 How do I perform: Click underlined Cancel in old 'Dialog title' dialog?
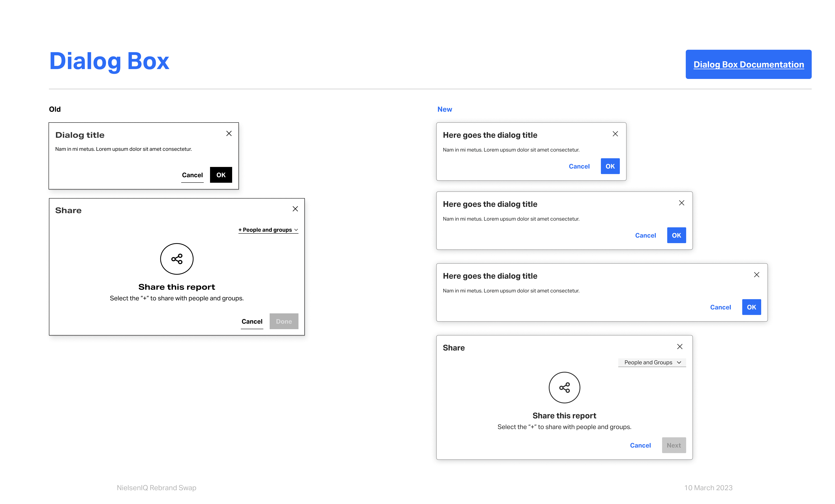(x=192, y=175)
